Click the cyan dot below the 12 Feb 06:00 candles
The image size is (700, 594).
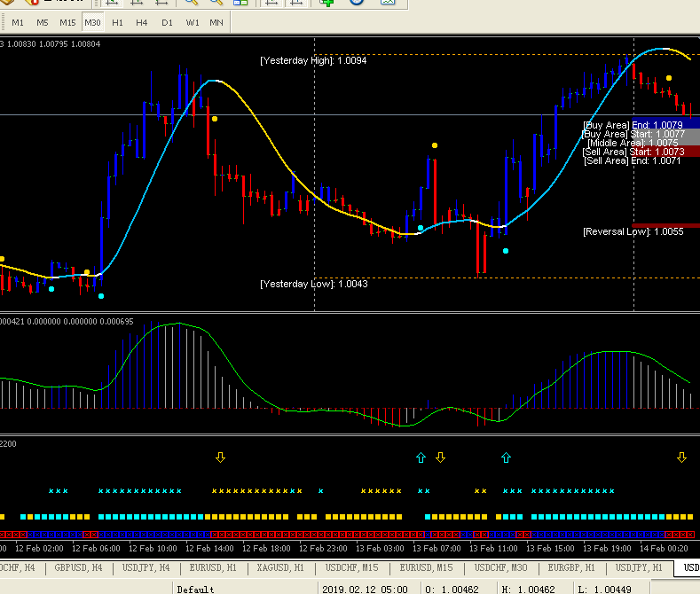(x=101, y=296)
